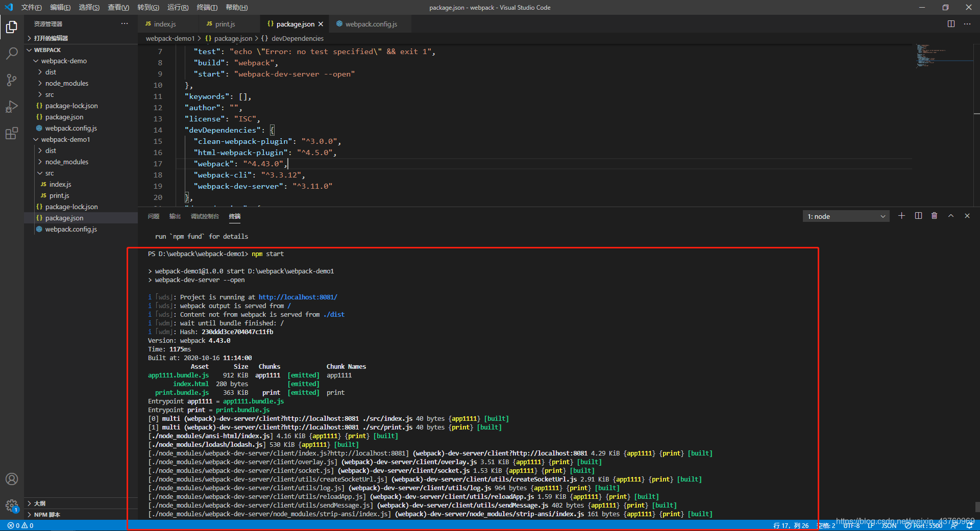980x531 pixels.
Task: Open the 帮助(H) menu
Action: click(x=236, y=7)
